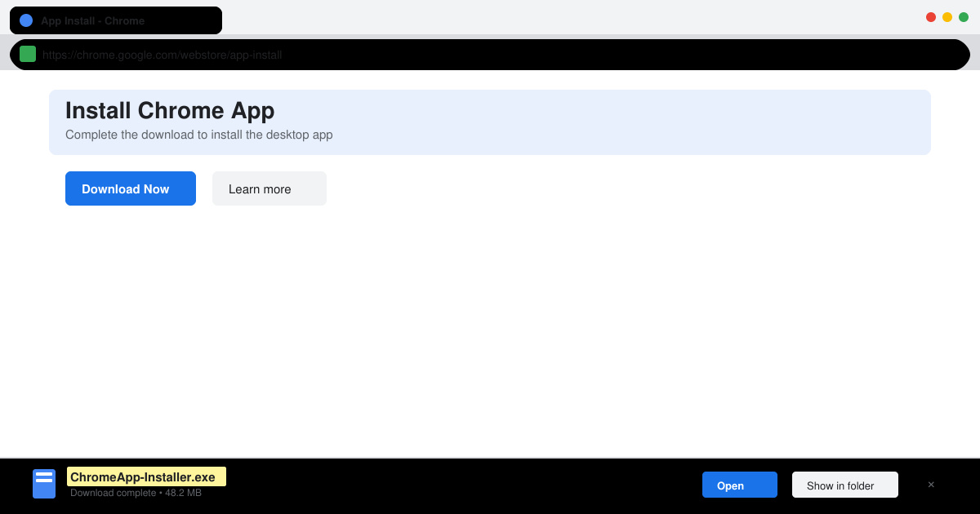This screenshot has width=980, height=514.
Task: Focus the address bar URL field
Action: [490, 55]
